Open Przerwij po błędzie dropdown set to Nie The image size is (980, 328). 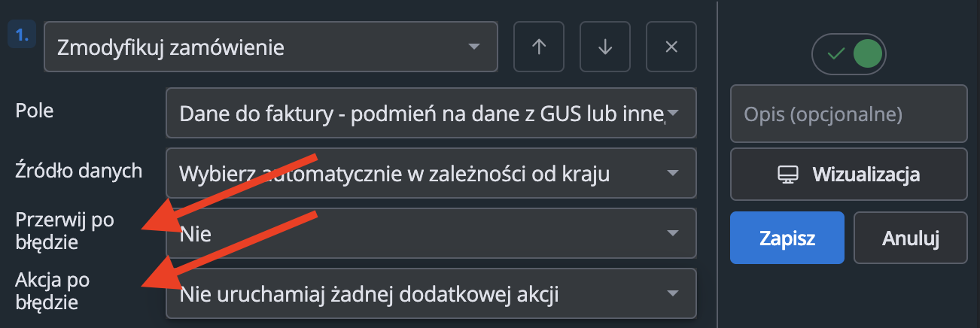(x=431, y=234)
